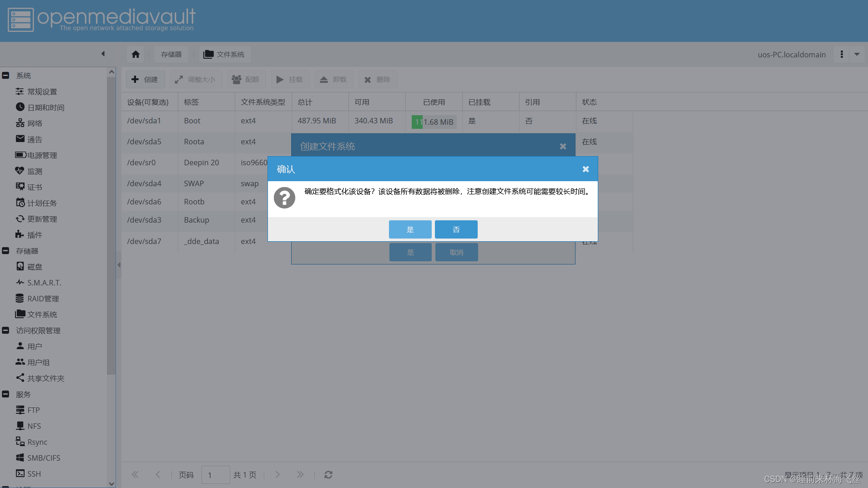
Task: Click the 111.68 MiB usage progress bar
Action: coord(434,122)
